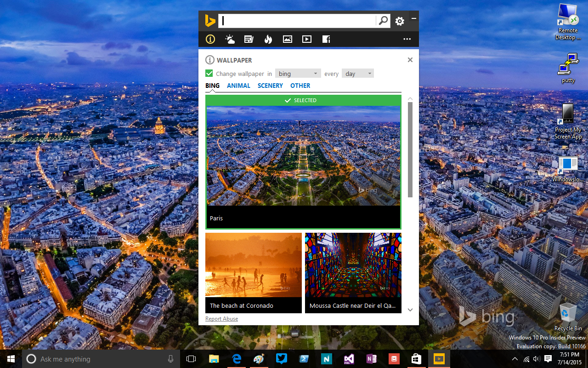This screenshot has width=588, height=368.
Task: Click the wallpaper list scroll down arrow
Action: [410, 310]
